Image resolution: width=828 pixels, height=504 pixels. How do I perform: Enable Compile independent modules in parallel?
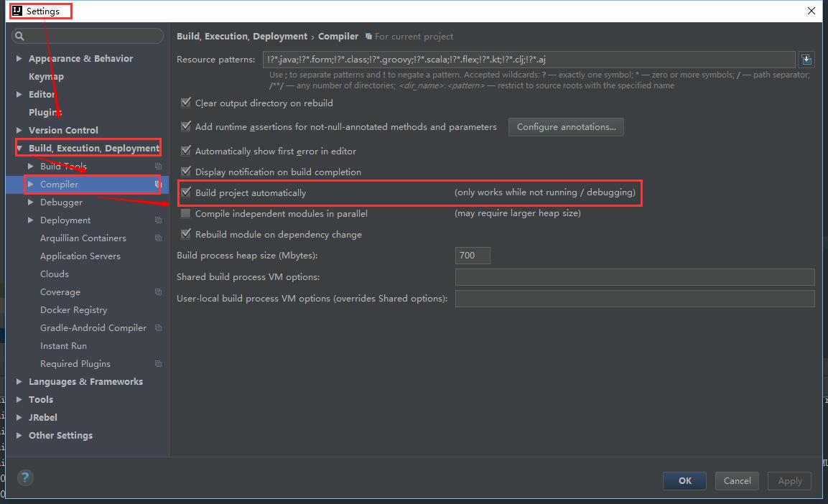tap(185, 213)
